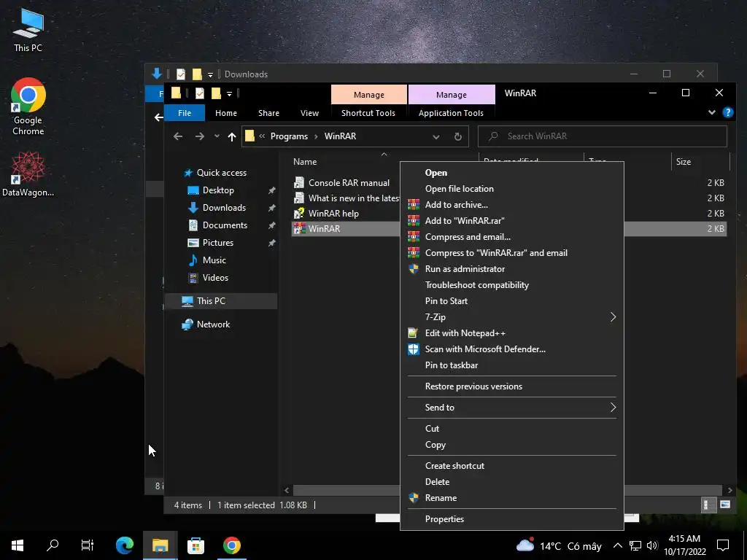
Task: Open recent locations dropdown arrow
Action: tap(217, 136)
